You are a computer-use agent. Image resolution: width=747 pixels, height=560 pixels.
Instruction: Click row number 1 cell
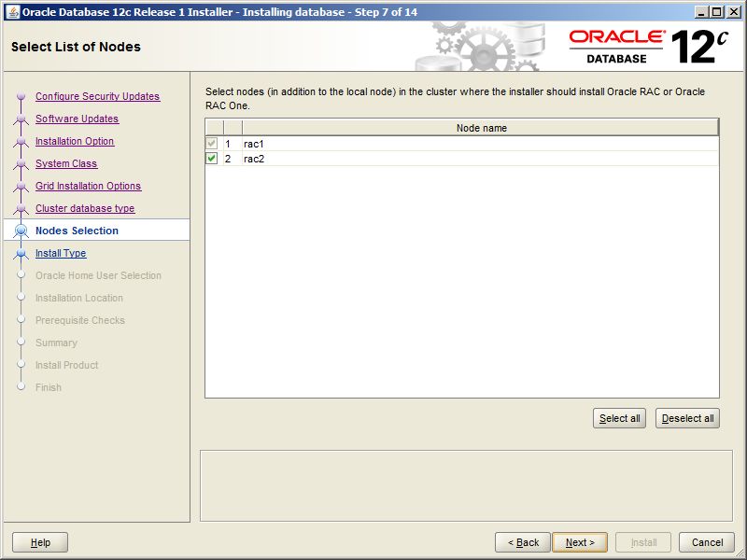pos(233,144)
